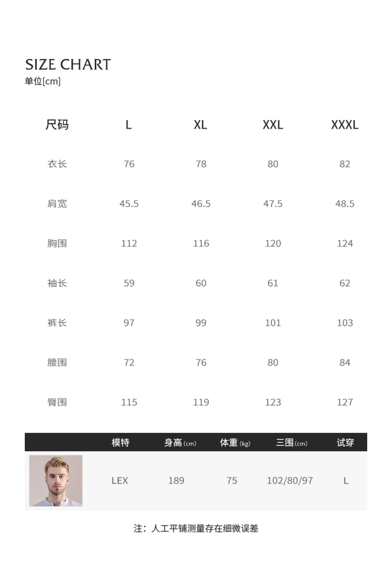Click the measurement note at the bottom
The height and width of the screenshot is (576, 392).
coord(196,528)
